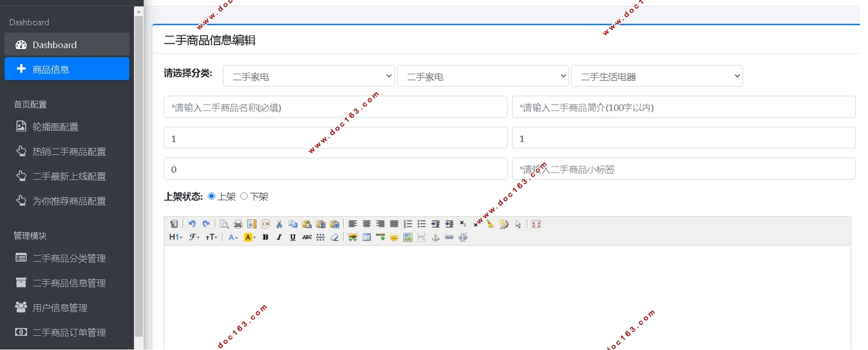Center align text in editor

[x=366, y=224]
